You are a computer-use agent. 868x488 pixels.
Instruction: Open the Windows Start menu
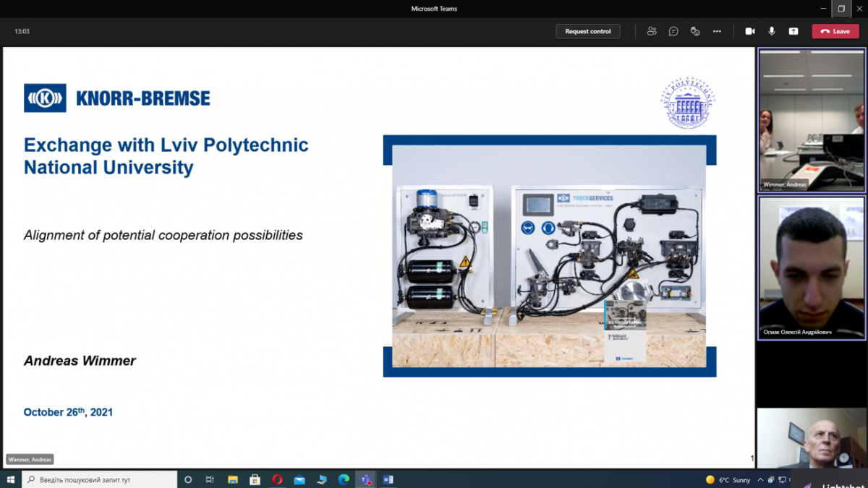(10, 479)
